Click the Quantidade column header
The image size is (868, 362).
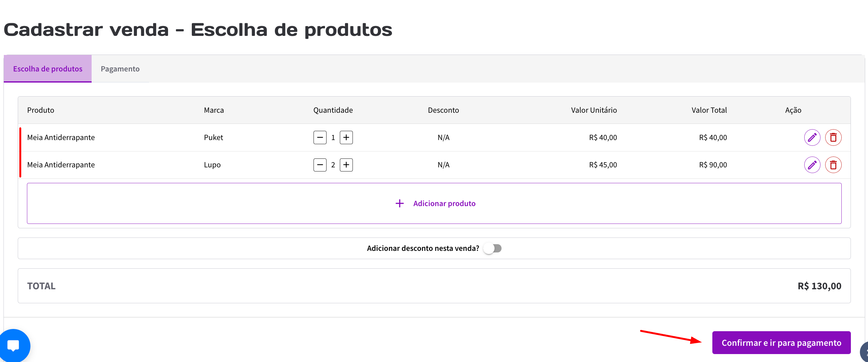(333, 110)
